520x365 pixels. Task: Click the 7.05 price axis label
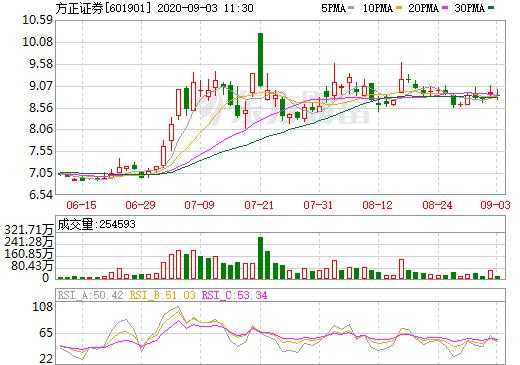tap(41, 173)
